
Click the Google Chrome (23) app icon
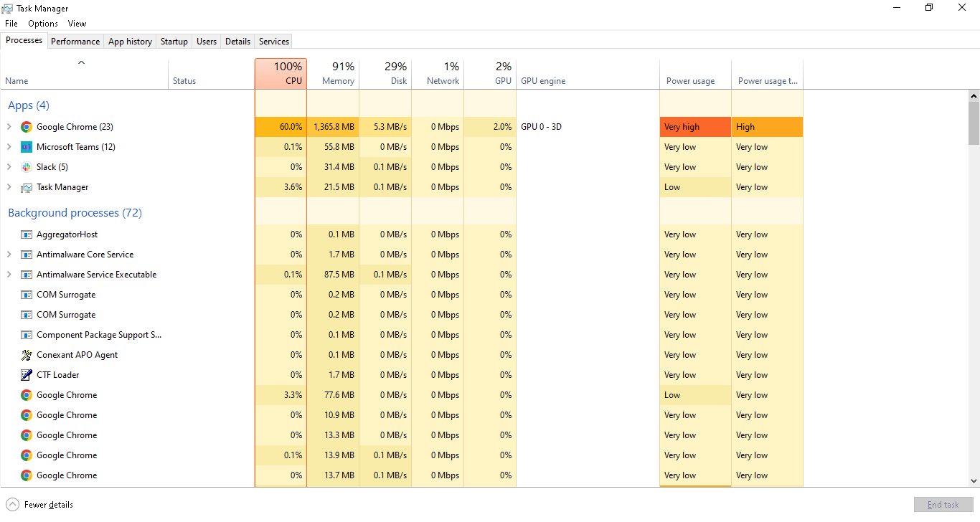(27, 127)
